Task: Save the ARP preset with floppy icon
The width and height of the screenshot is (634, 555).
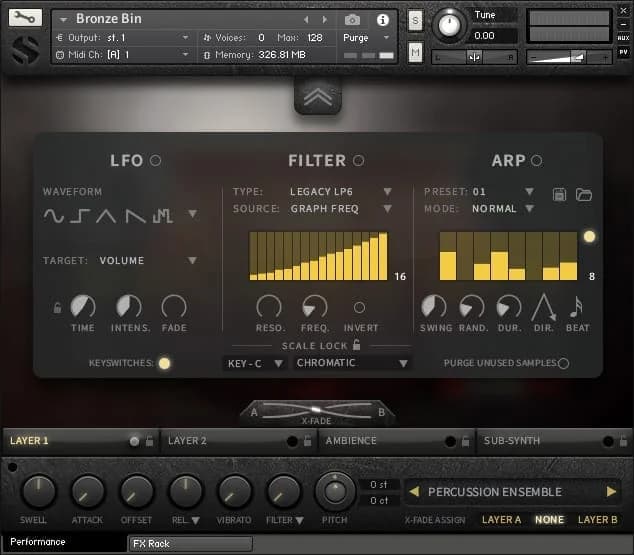Action: pyautogui.click(x=560, y=193)
